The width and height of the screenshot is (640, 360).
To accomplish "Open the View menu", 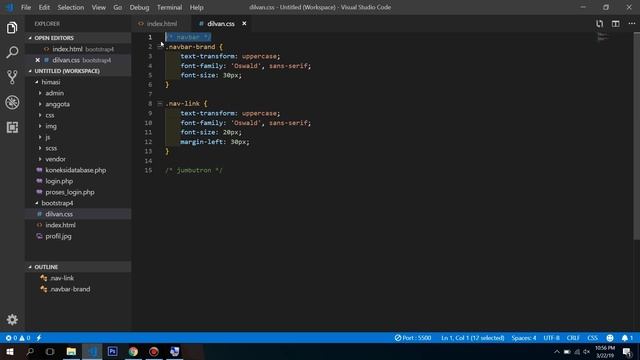I will point(98,7).
